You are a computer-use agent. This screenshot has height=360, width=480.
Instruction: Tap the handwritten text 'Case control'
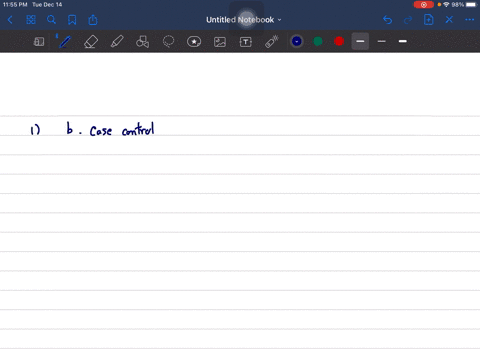(122, 130)
